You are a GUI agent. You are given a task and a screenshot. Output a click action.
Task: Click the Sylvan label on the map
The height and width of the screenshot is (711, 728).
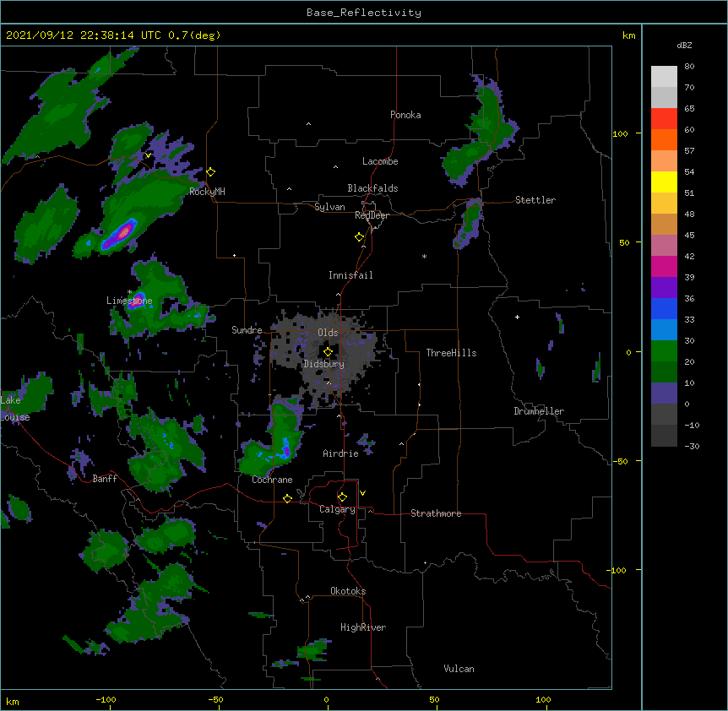point(329,207)
